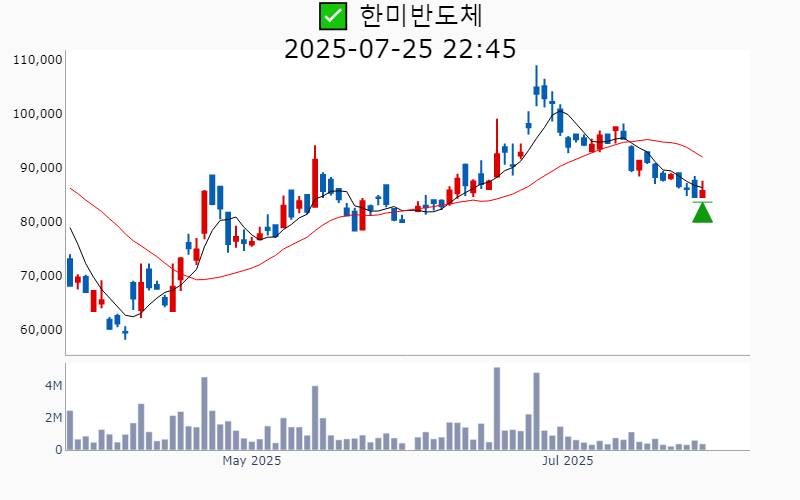This screenshot has width=800, height=500.
Task: Click the 100,000 price axis label
Action: click(x=38, y=114)
